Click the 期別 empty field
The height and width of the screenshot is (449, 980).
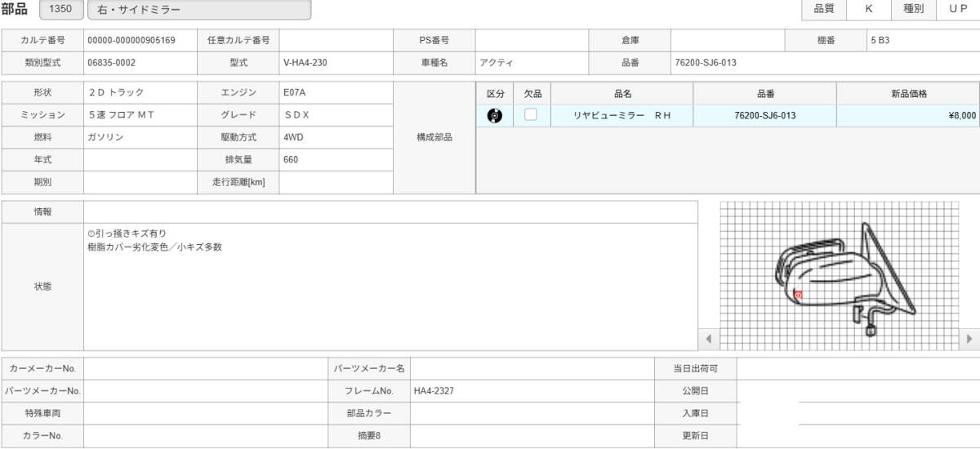140,183
